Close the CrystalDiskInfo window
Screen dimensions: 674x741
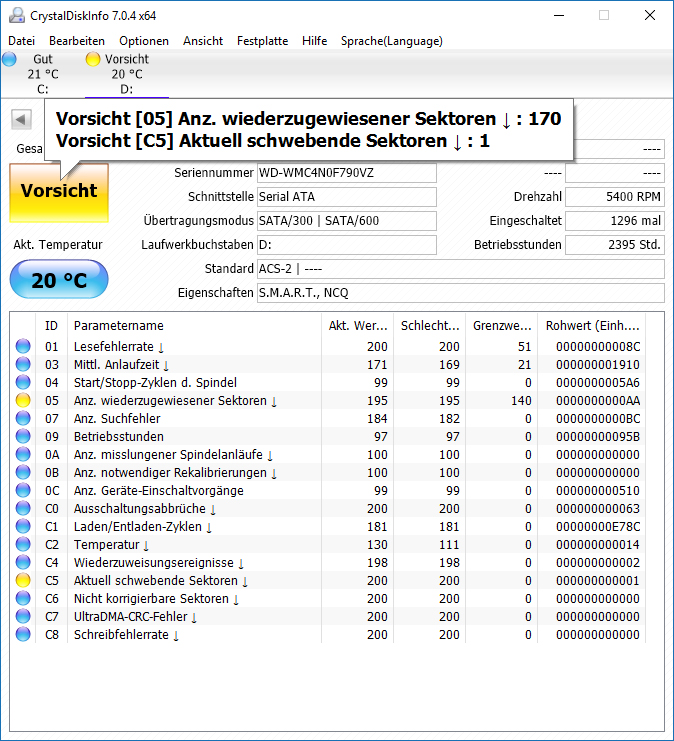click(x=650, y=16)
